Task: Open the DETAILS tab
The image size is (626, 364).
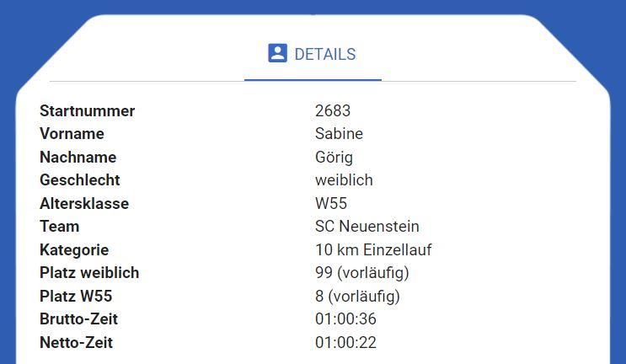Action: click(x=313, y=54)
